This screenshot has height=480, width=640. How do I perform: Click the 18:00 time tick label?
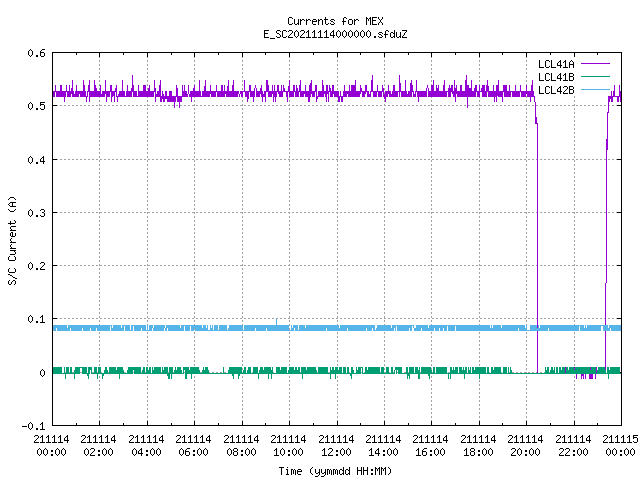pyautogui.click(x=478, y=446)
